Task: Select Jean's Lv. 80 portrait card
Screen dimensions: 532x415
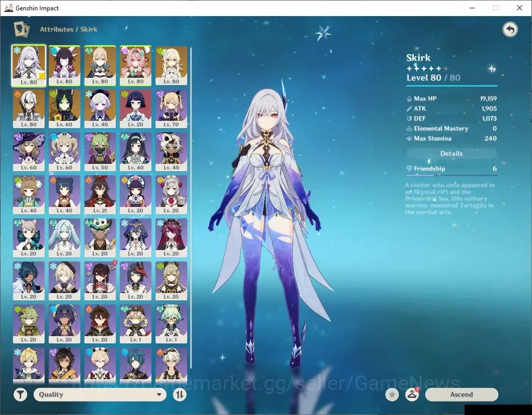Action: coord(100,66)
